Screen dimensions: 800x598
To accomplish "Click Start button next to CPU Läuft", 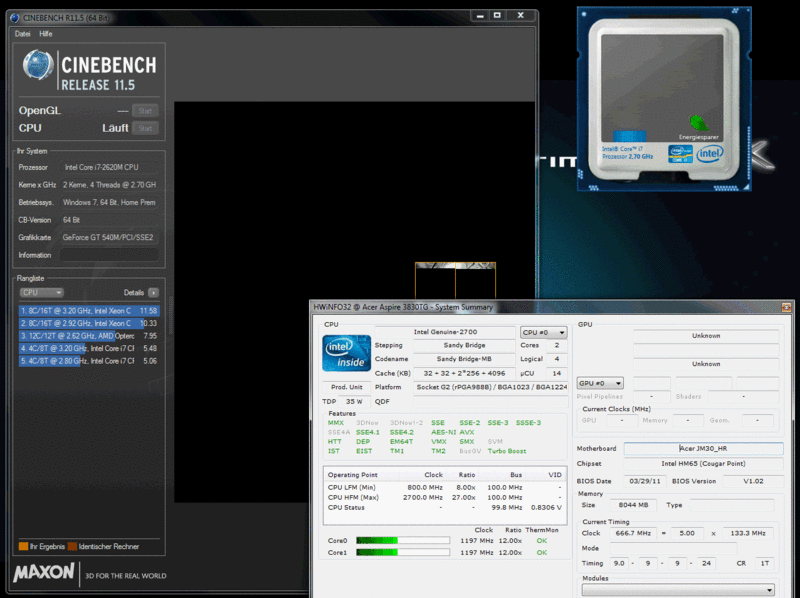I will pyautogui.click(x=145, y=128).
